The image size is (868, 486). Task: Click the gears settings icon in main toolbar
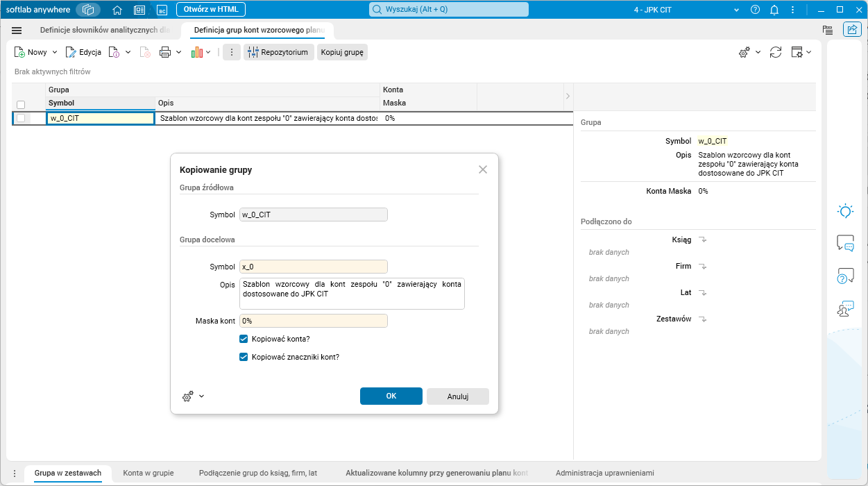744,52
